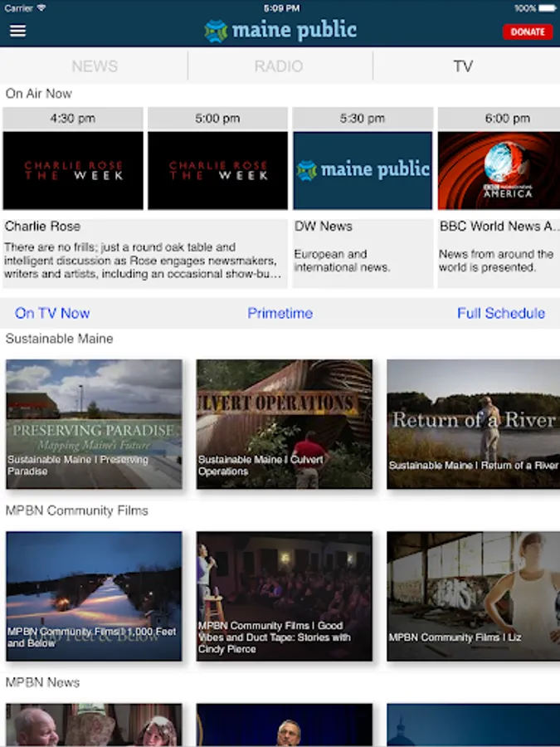Select the 4:30 pm Charlie Rose thumbnail
The image size is (560, 747).
[73, 170]
